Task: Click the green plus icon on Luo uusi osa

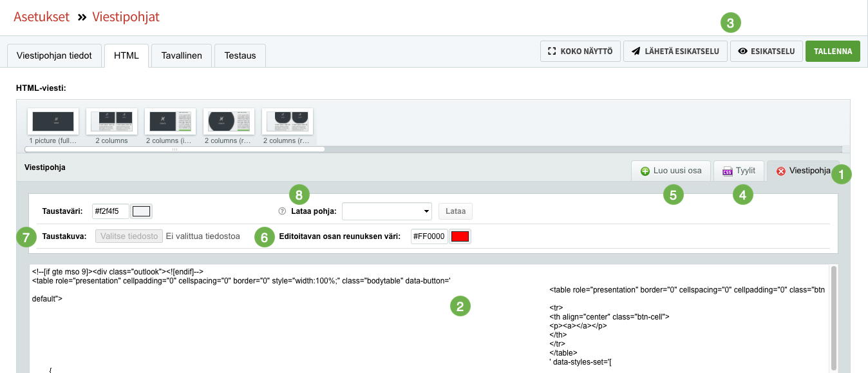Action: 645,171
